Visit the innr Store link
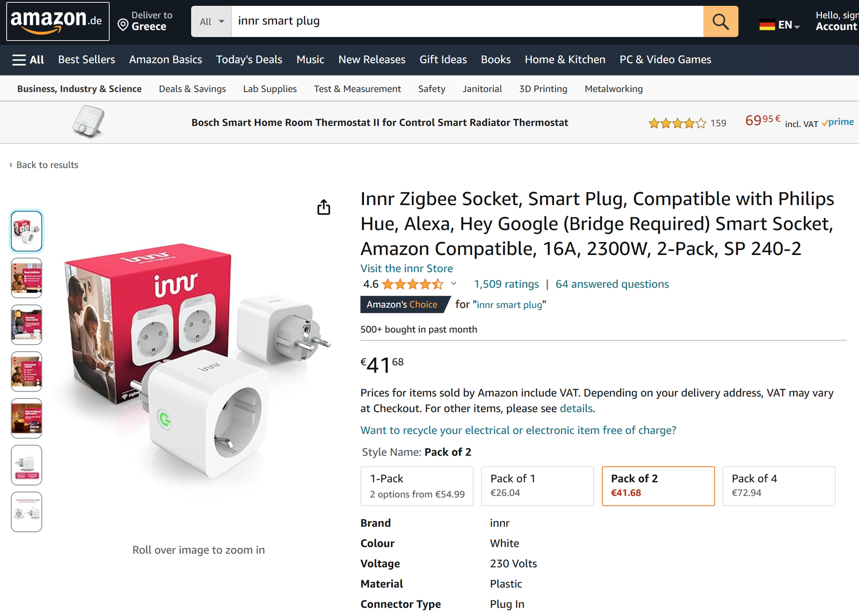859x616 pixels. click(x=406, y=268)
